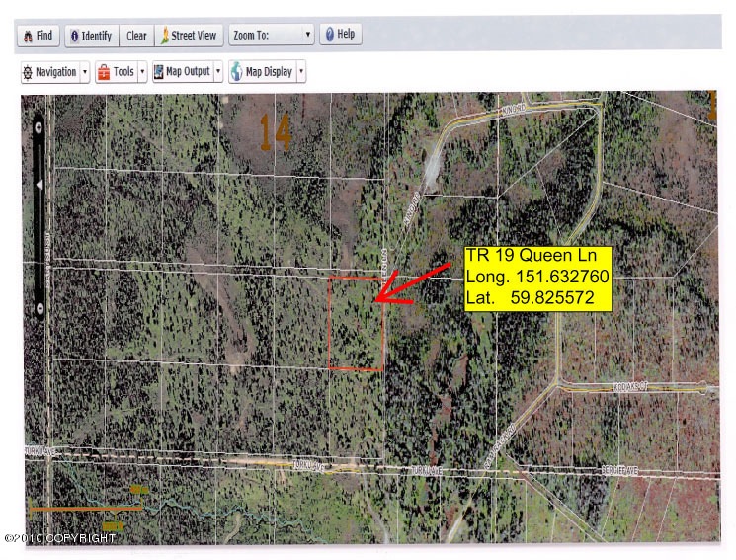
Task: Expand the Map Display dropdown arrow
Action: click(x=301, y=72)
